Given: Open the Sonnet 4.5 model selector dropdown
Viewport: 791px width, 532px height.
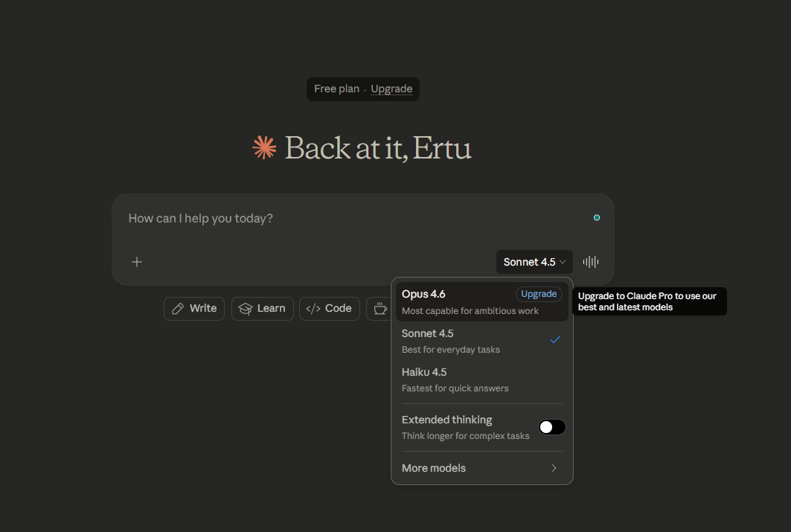Looking at the screenshot, I should (x=534, y=262).
